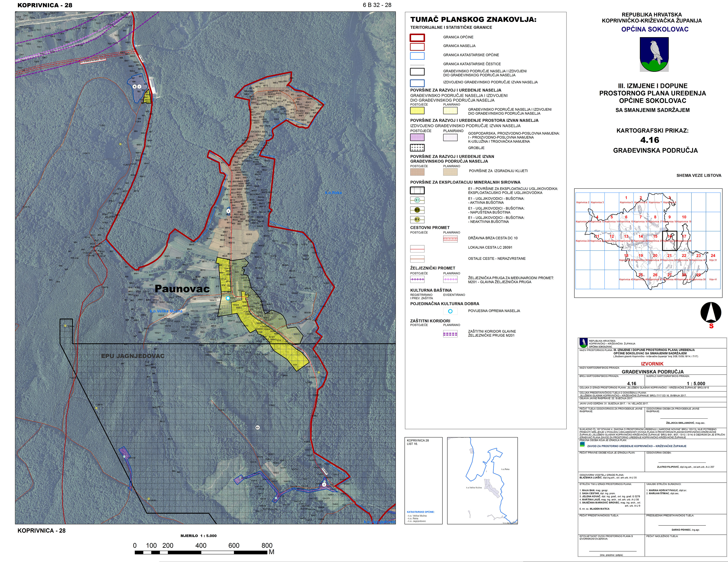Click the dark blue Izdvojeno građevinsko područje symbol
This screenshot has height=562, width=728.
417,83
